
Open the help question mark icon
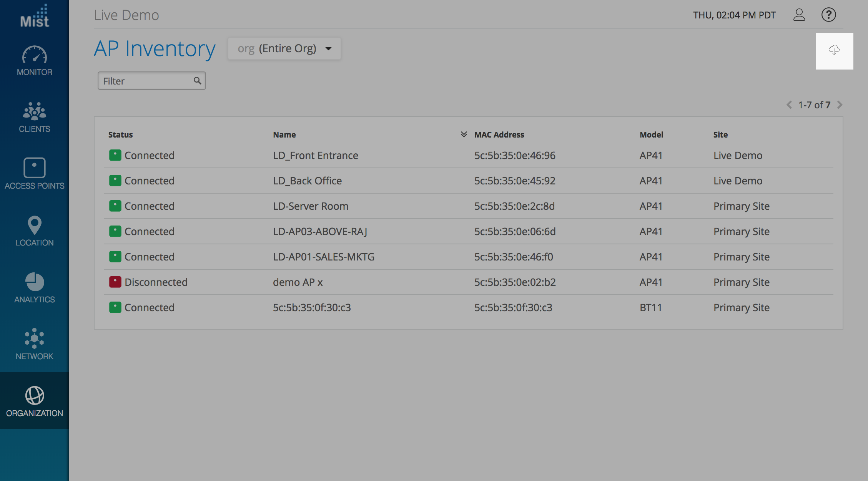point(828,15)
